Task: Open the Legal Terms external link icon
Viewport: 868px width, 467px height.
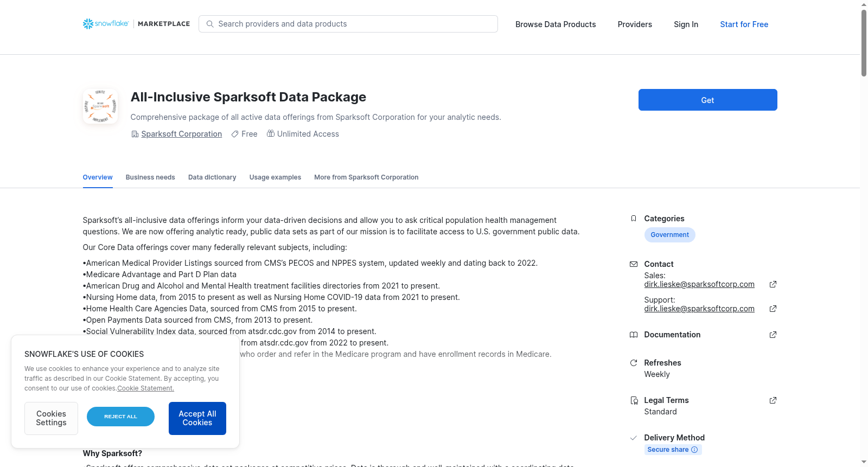Action: click(773, 400)
